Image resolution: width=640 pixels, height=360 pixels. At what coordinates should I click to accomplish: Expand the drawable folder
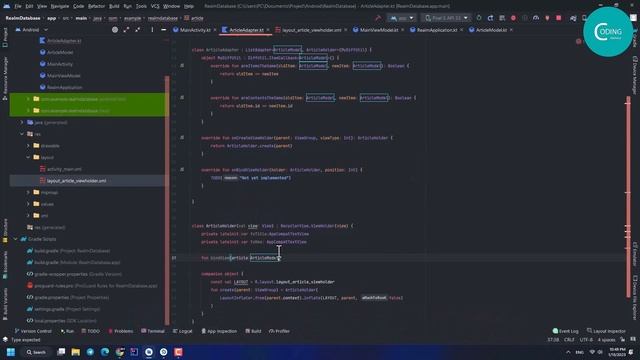point(28,146)
